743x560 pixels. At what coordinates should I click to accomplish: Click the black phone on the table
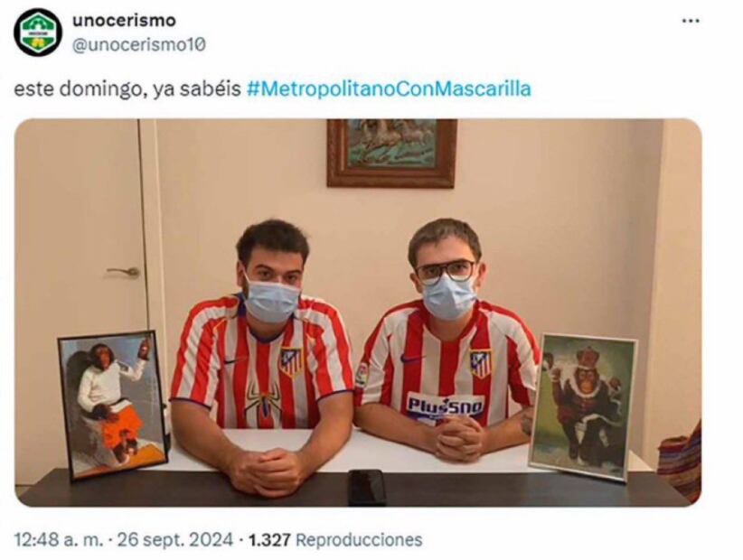click(367, 488)
